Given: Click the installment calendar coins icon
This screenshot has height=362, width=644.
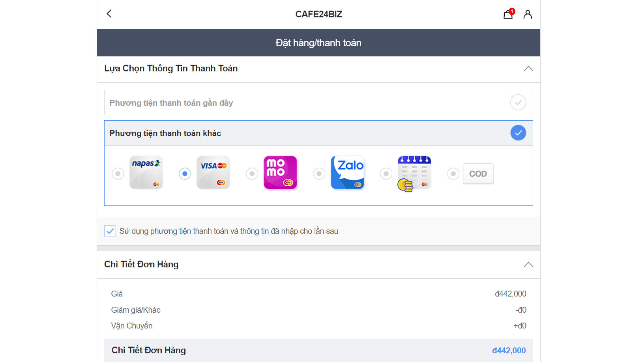Looking at the screenshot, I should [414, 174].
